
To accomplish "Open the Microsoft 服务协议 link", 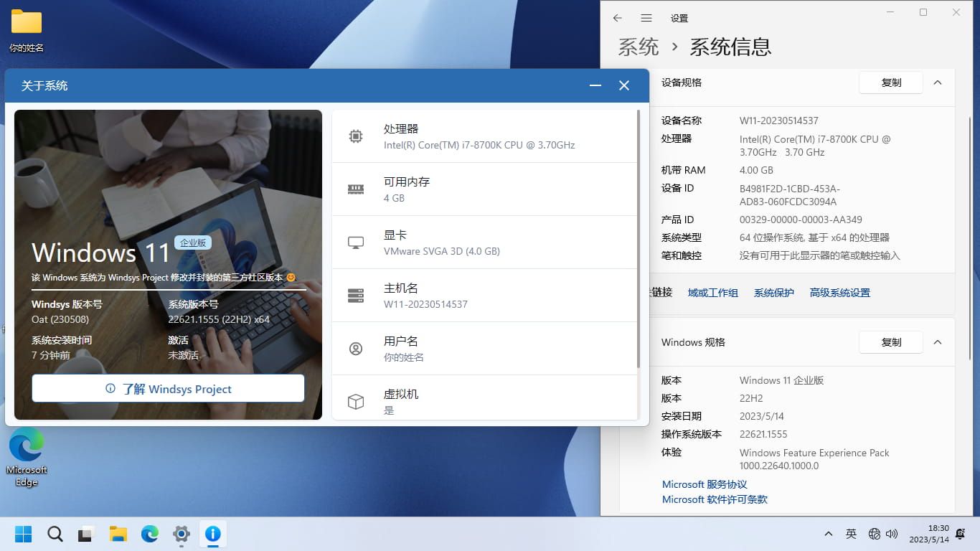I will (x=705, y=484).
